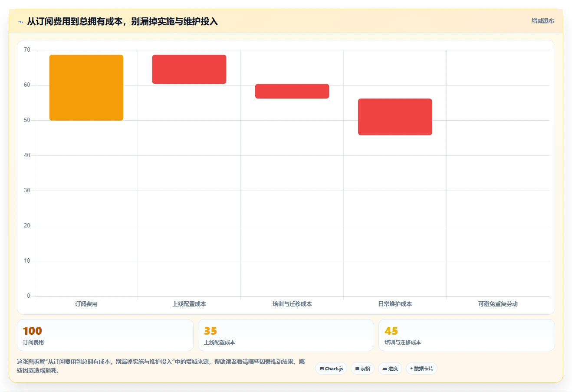Click the 数据卡片 tag chip
Screen dimensions: 572x392
coord(421,369)
